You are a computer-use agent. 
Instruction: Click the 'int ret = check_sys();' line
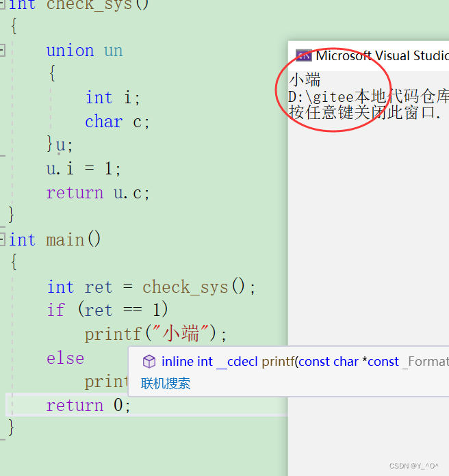151,287
